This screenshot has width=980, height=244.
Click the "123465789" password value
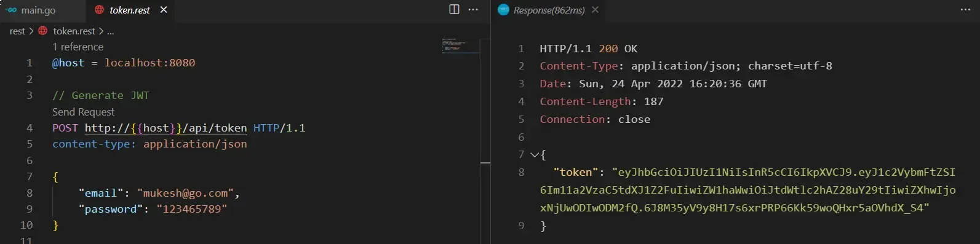pos(191,209)
